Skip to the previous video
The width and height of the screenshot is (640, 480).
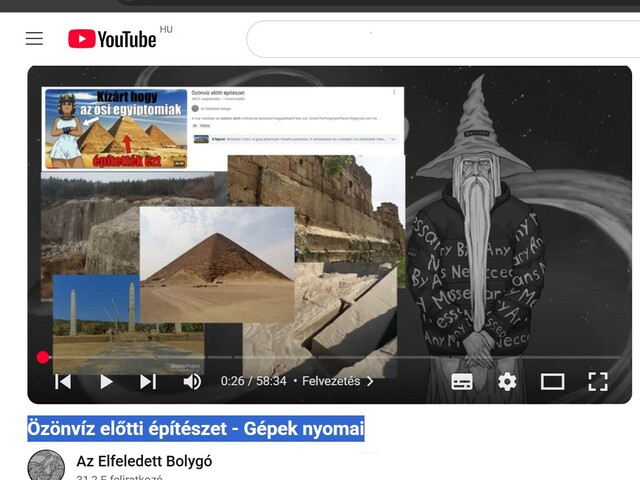[63, 381]
